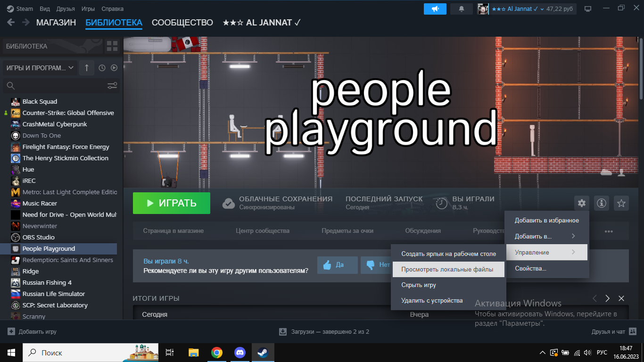This screenshot has height=362, width=644.
Task: Open Центр сообщества link
Action: 263,231
